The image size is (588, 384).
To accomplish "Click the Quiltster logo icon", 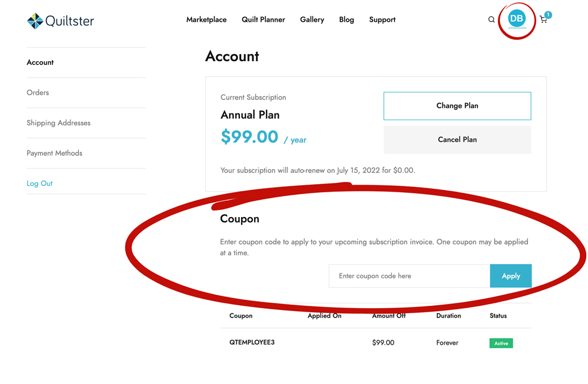I will [35, 21].
